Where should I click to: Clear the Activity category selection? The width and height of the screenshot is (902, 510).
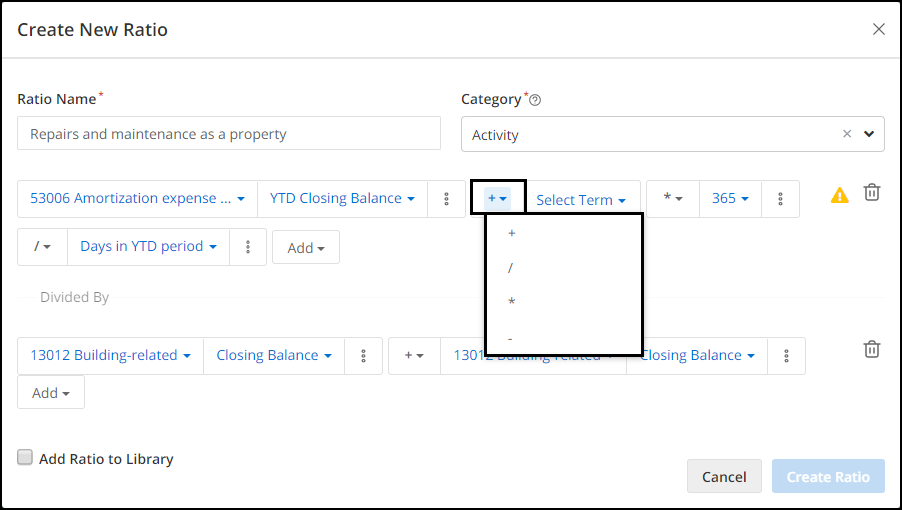pyautogui.click(x=847, y=134)
